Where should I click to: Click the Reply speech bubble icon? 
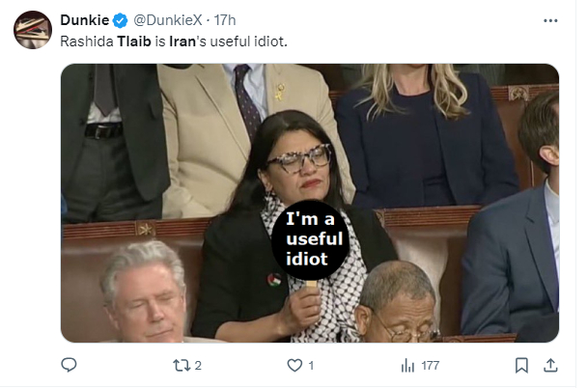[69, 366]
